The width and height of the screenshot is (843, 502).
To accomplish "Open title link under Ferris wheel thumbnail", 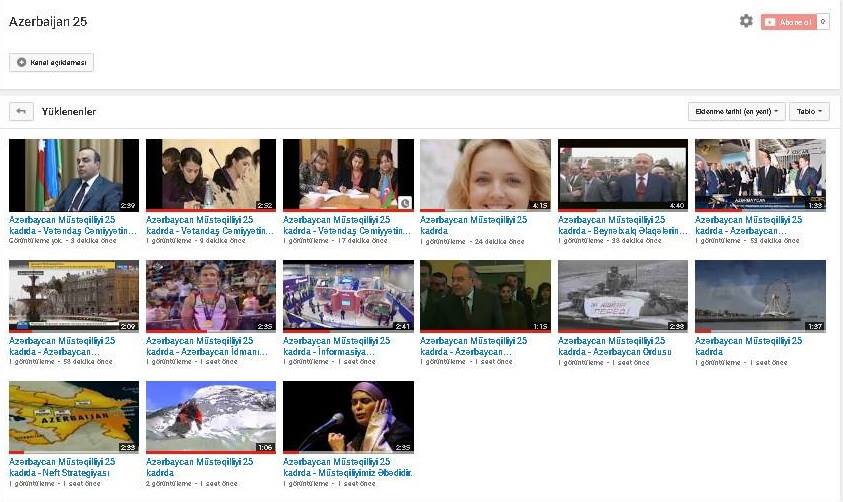I will click(748, 346).
